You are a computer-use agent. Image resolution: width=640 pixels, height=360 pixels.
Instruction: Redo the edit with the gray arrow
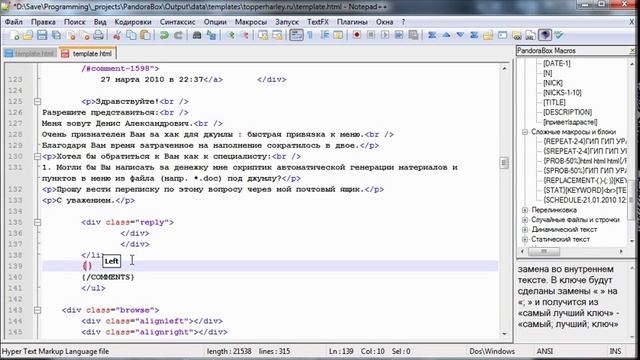[x=178, y=36]
